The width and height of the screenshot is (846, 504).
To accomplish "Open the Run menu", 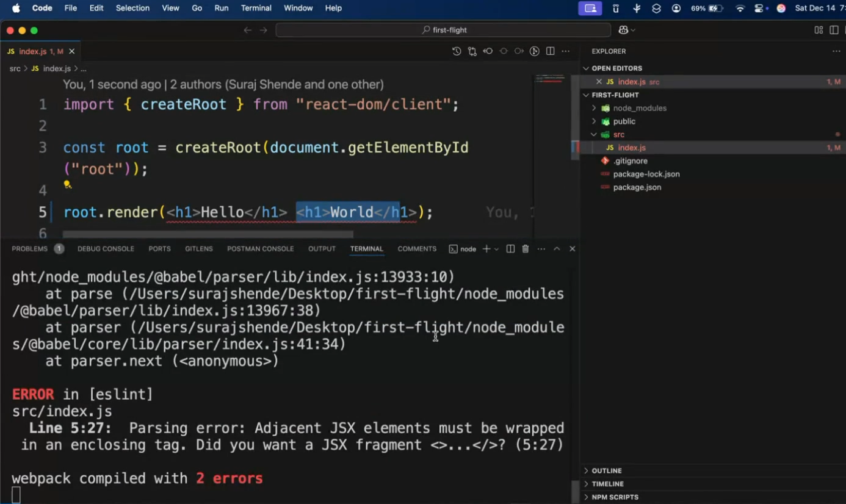I will point(221,8).
